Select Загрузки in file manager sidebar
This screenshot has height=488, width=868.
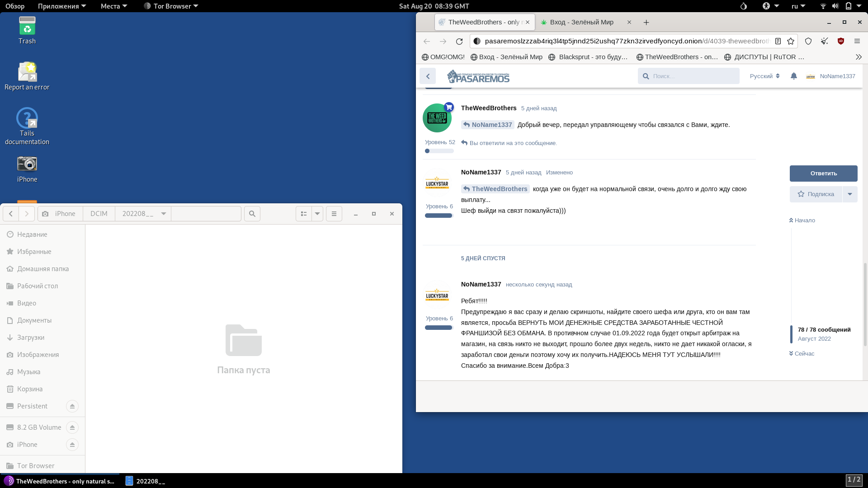point(42,338)
